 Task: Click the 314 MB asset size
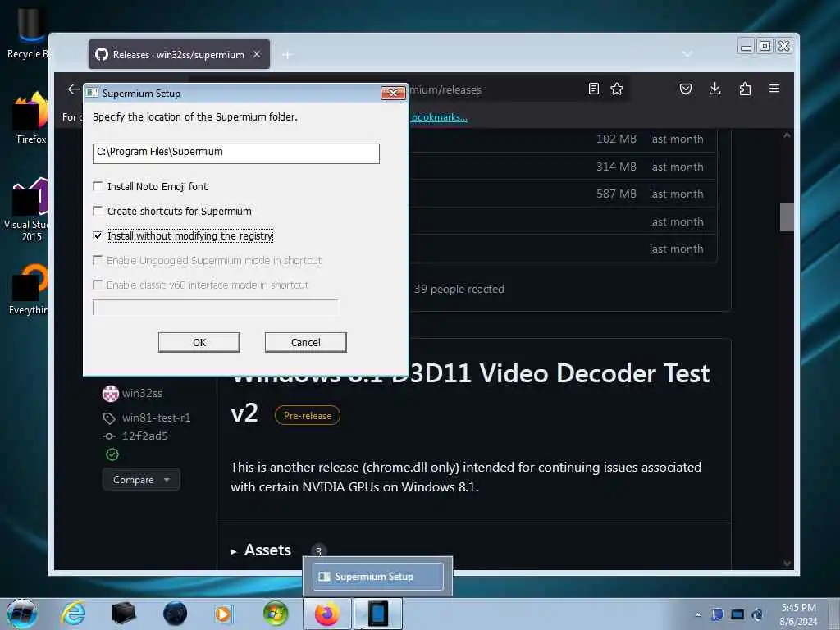616,167
